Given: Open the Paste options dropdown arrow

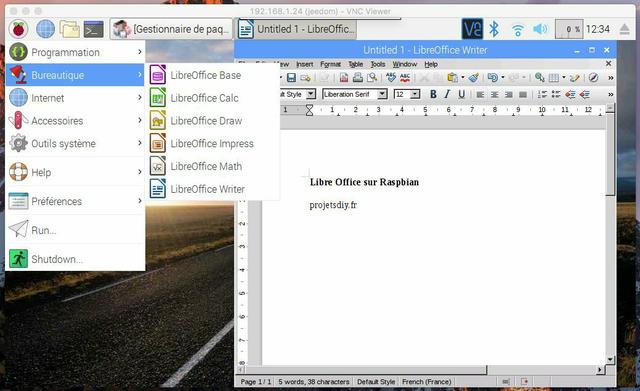Looking at the screenshot, I should [462, 77].
